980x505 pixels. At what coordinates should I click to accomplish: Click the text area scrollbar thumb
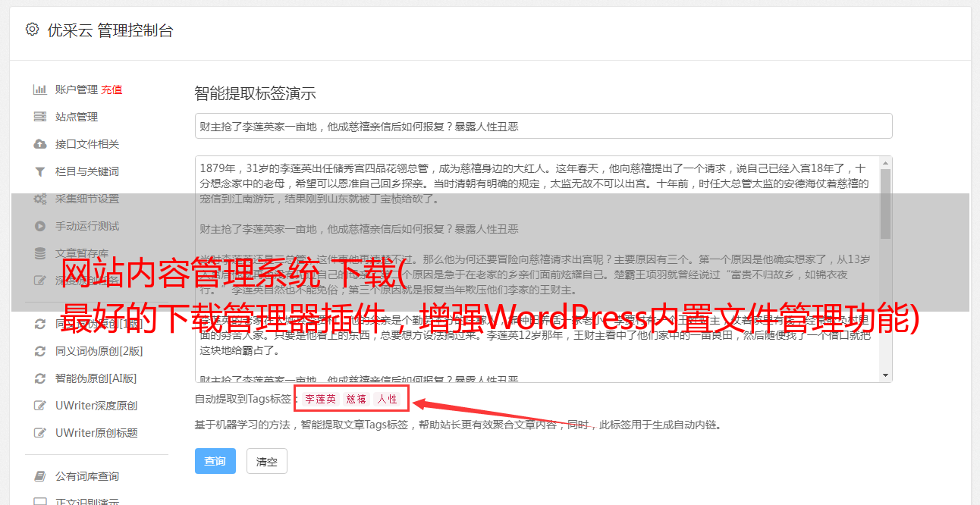(x=885, y=203)
